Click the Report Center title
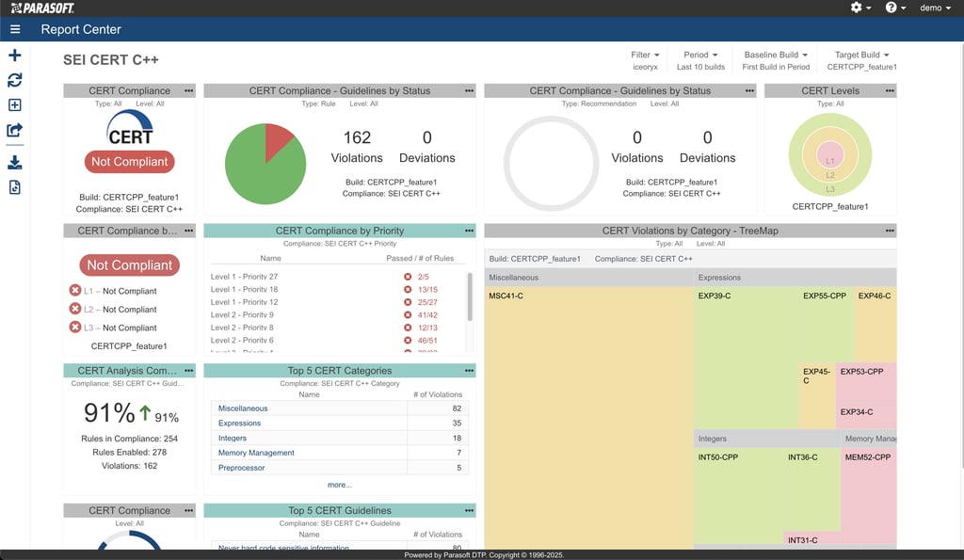Screen dimensions: 964x560 pos(81,29)
